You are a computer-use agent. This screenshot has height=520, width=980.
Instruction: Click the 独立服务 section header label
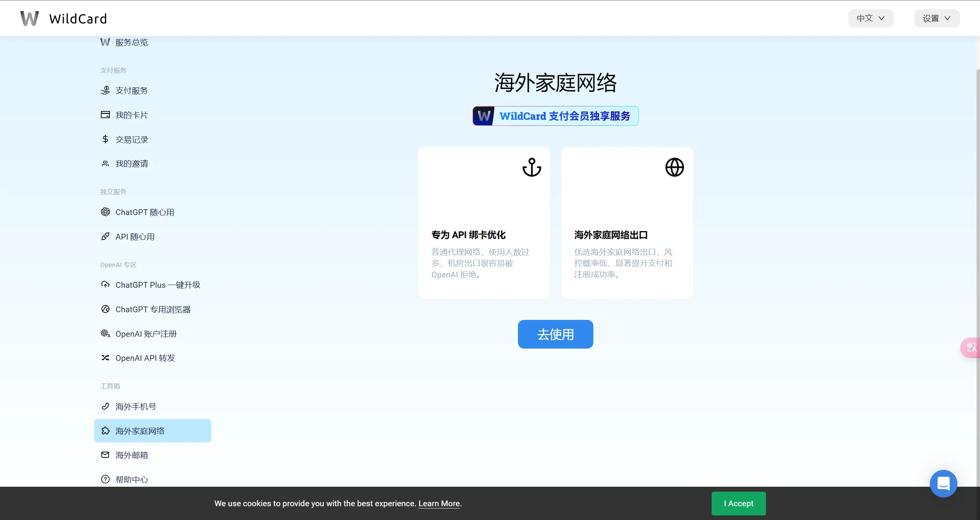click(x=113, y=192)
